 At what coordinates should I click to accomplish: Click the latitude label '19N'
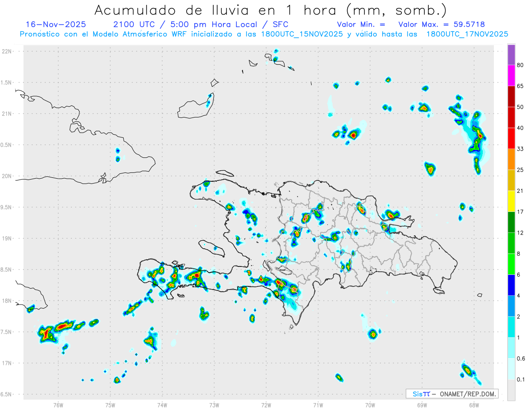[x=7, y=239]
